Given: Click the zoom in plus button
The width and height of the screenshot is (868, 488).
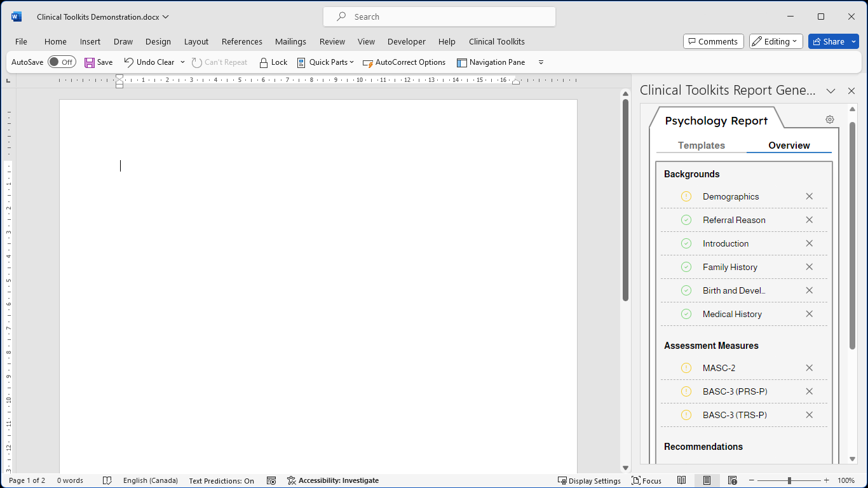Looking at the screenshot, I should tap(826, 480).
